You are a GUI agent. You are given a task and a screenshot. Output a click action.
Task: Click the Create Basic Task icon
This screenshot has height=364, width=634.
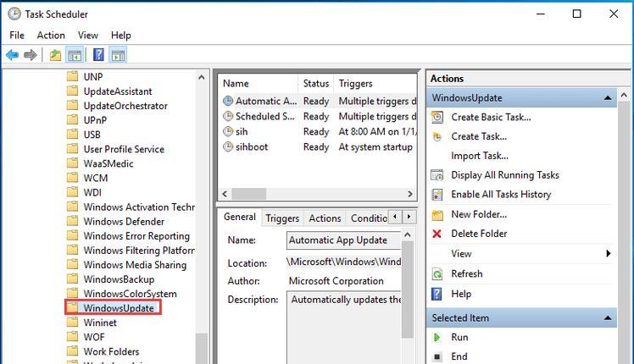point(437,117)
